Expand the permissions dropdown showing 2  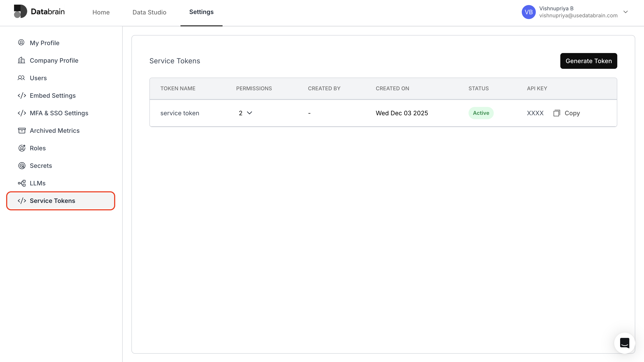pos(249,113)
